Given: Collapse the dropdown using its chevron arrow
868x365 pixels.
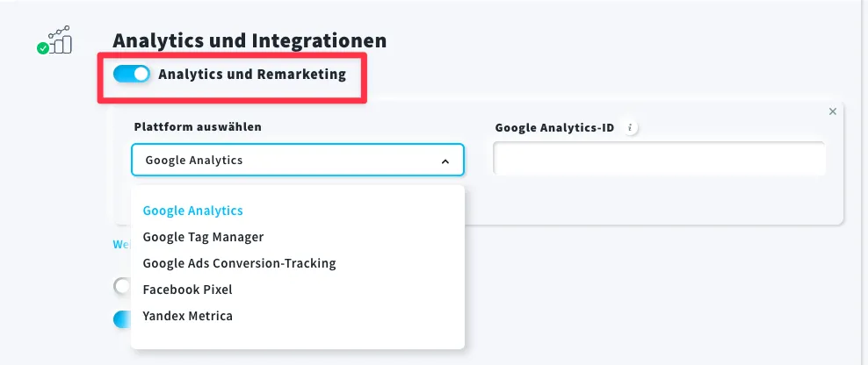Looking at the screenshot, I should tap(445, 161).
